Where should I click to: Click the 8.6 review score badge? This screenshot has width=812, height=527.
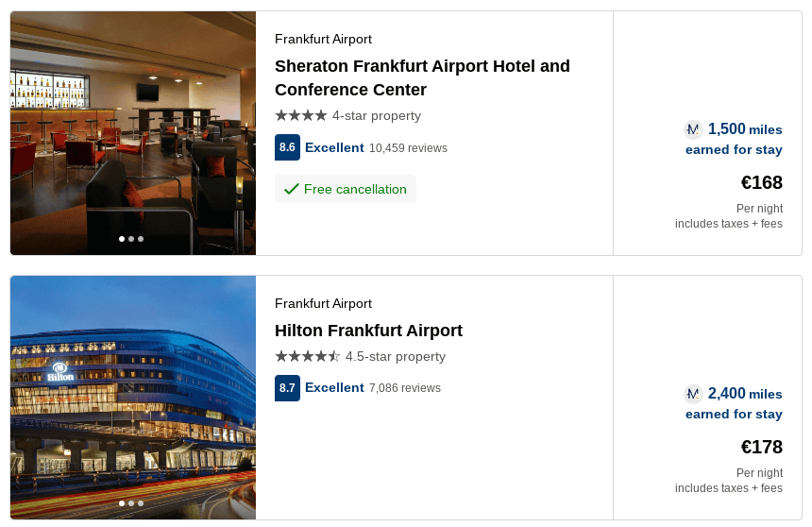287,147
